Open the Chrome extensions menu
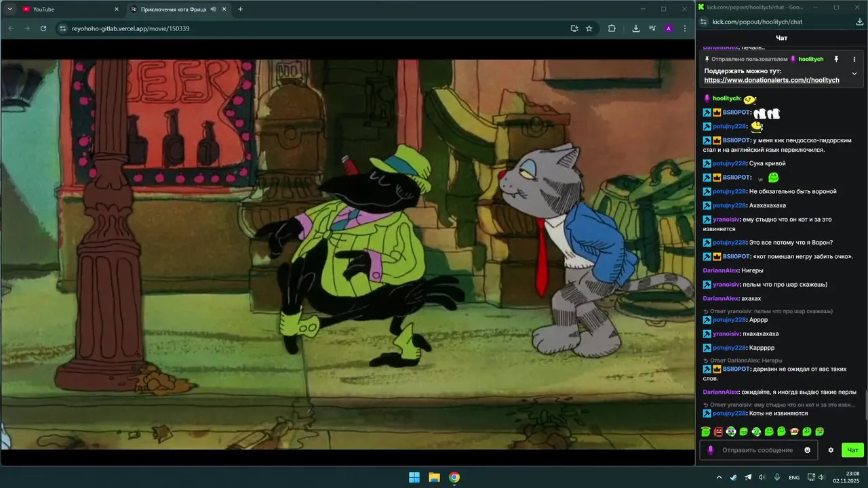868x488 pixels. point(612,28)
